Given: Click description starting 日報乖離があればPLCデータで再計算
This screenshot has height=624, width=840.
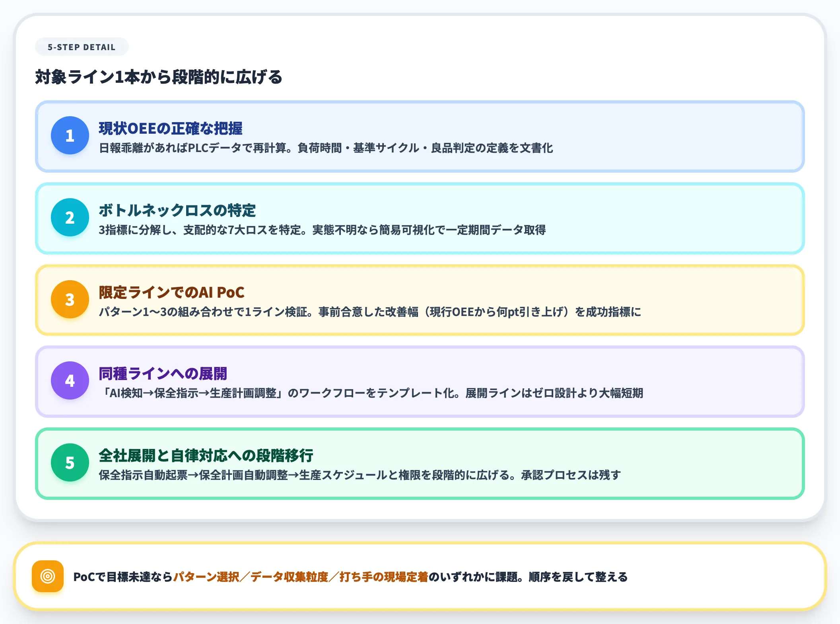Looking at the screenshot, I should (326, 148).
